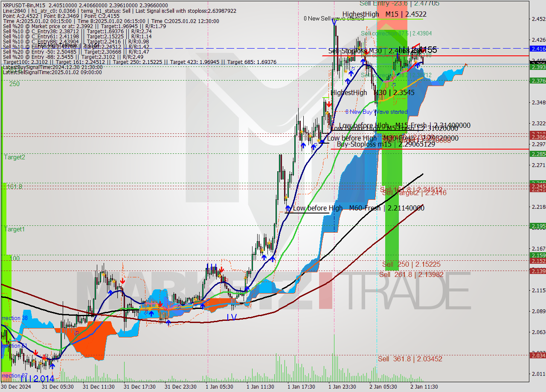Screen dimensions: 546x392
Task: Click the blue 'I V' wave label
Action: tap(232, 317)
